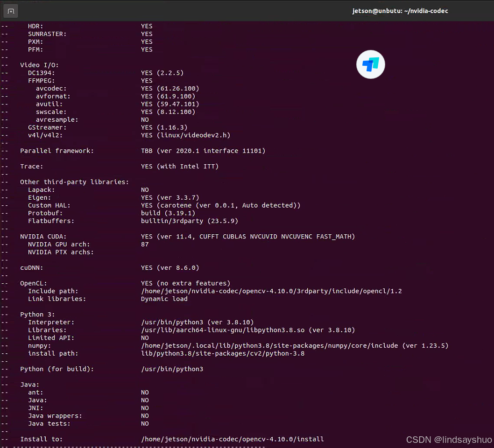Click the JNI 'NO' value
This screenshot has width=494, height=448.
click(x=145, y=408)
